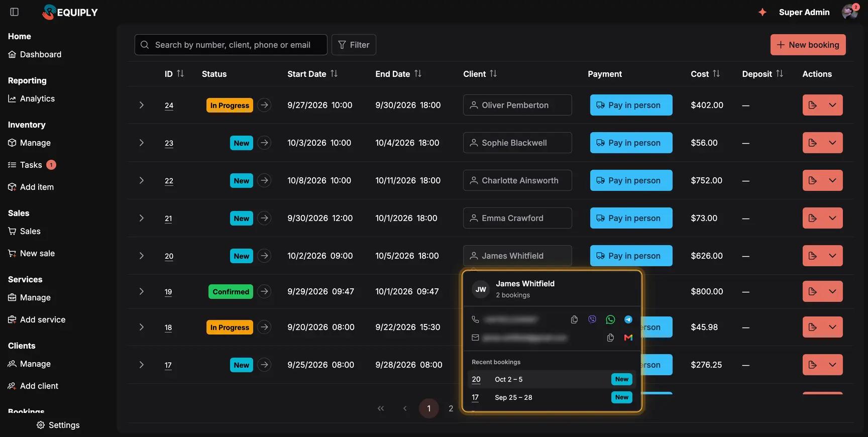The width and height of the screenshot is (868, 437).
Task: Open Analytics in sidebar
Action: [32, 98]
